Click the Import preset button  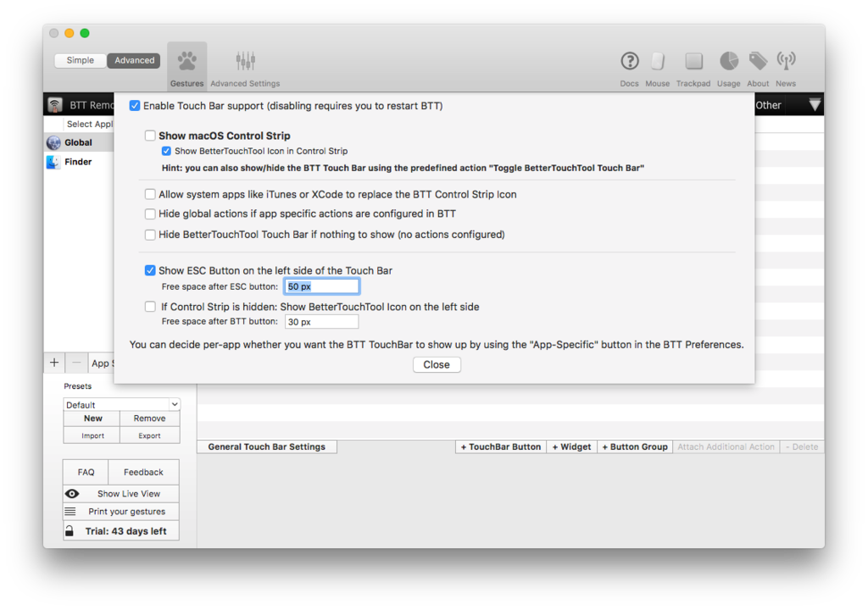pos(92,435)
